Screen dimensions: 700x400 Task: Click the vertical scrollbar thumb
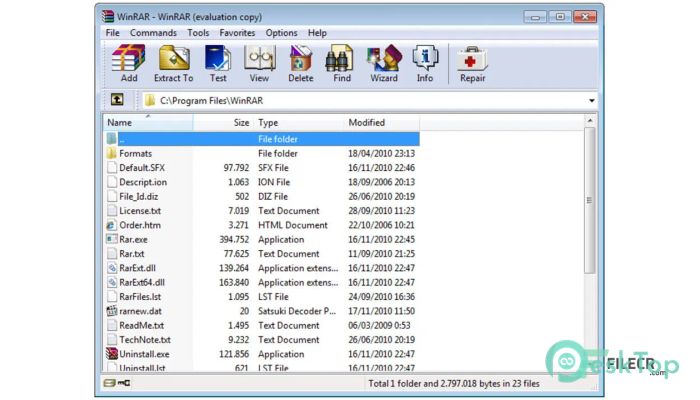590,200
